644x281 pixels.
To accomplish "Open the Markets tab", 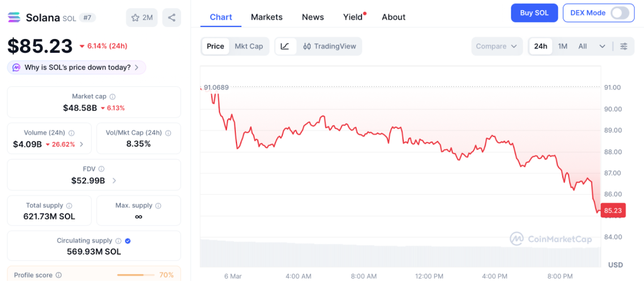I will 267,17.
